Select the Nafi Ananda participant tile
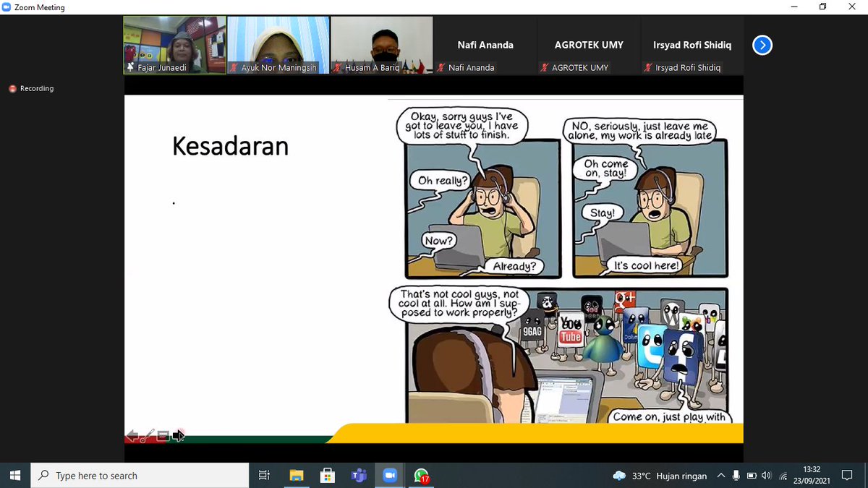The height and width of the screenshot is (488, 868). (485, 45)
